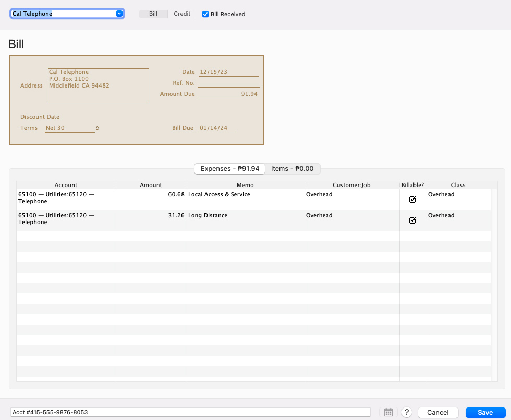Screen dimensions: 511x420
Task: Uncheck the Bill Received checkbox
Action: (x=205, y=14)
